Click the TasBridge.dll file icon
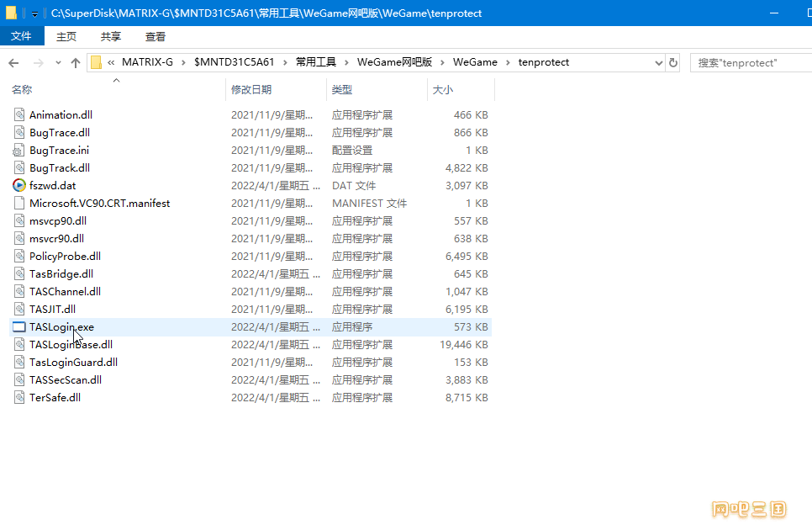The image size is (812, 530). click(x=19, y=273)
